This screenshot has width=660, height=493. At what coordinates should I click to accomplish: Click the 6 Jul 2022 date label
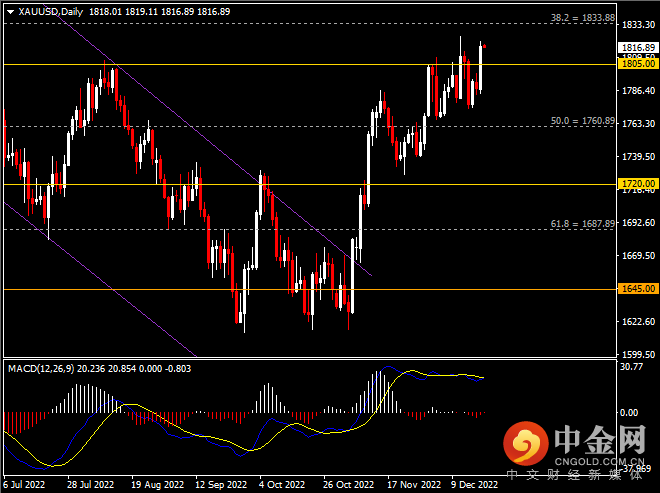click(x=24, y=484)
